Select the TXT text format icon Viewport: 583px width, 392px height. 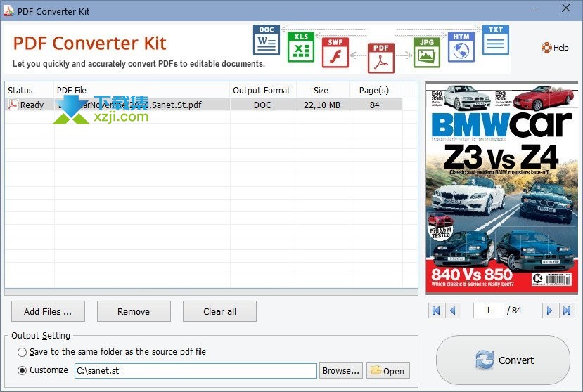pyautogui.click(x=496, y=40)
